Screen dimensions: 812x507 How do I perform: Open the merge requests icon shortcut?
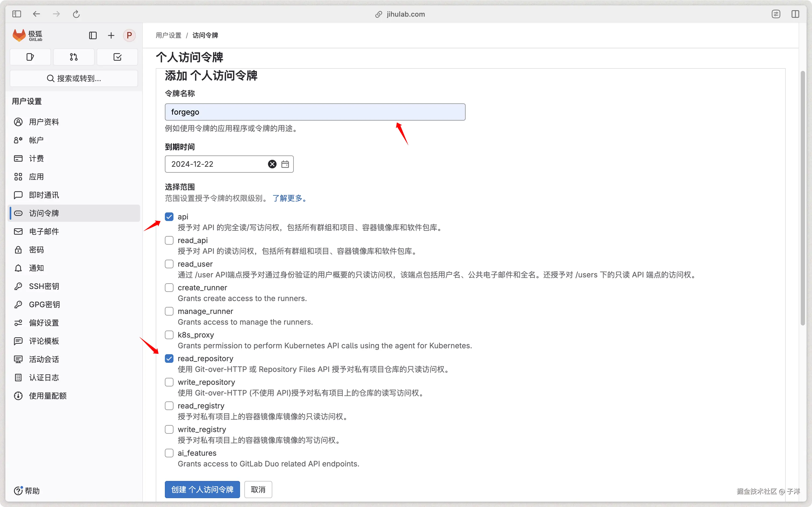click(x=74, y=57)
